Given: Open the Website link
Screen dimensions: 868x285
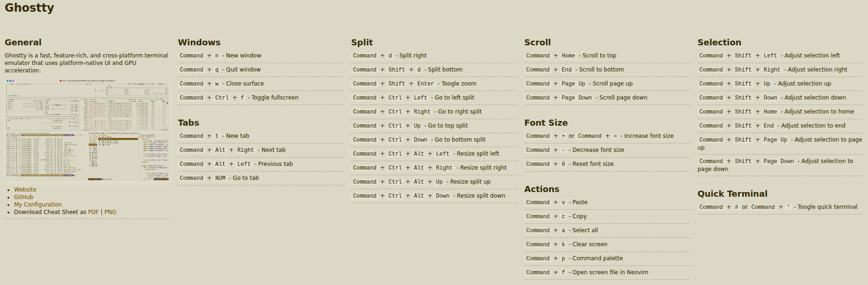Looking at the screenshot, I should (25, 190).
